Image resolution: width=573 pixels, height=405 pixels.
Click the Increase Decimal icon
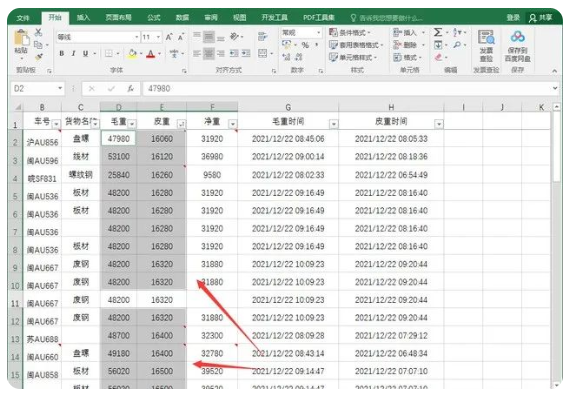[x=286, y=57]
